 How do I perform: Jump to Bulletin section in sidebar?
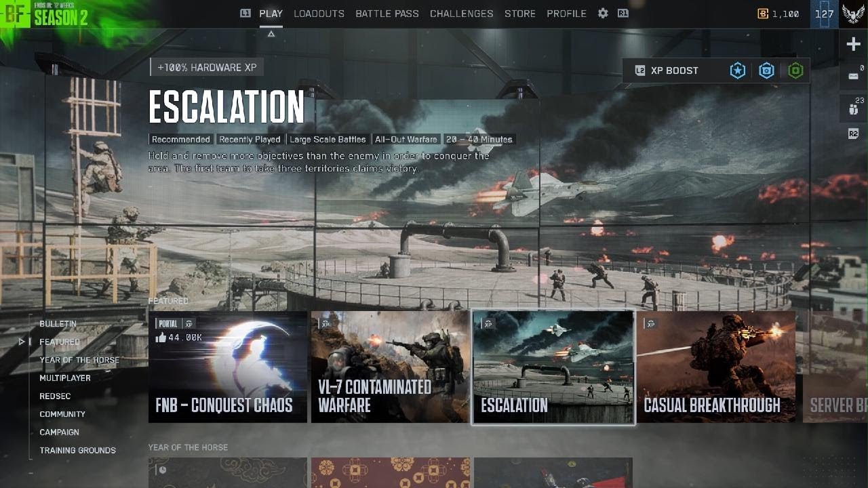pyautogui.click(x=58, y=323)
